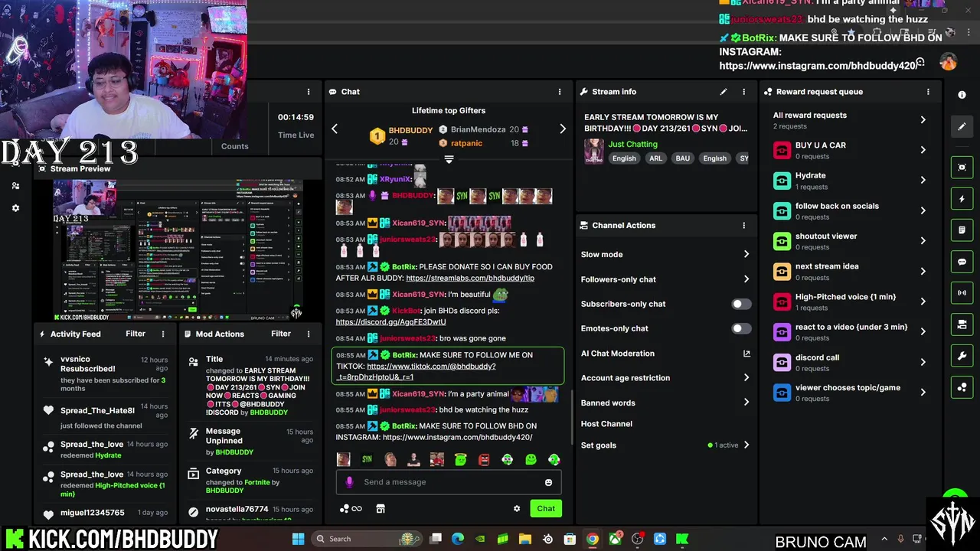The width and height of the screenshot is (980, 551).
Task: Click the Stream Preview thumbnail
Action: [178, 248]
